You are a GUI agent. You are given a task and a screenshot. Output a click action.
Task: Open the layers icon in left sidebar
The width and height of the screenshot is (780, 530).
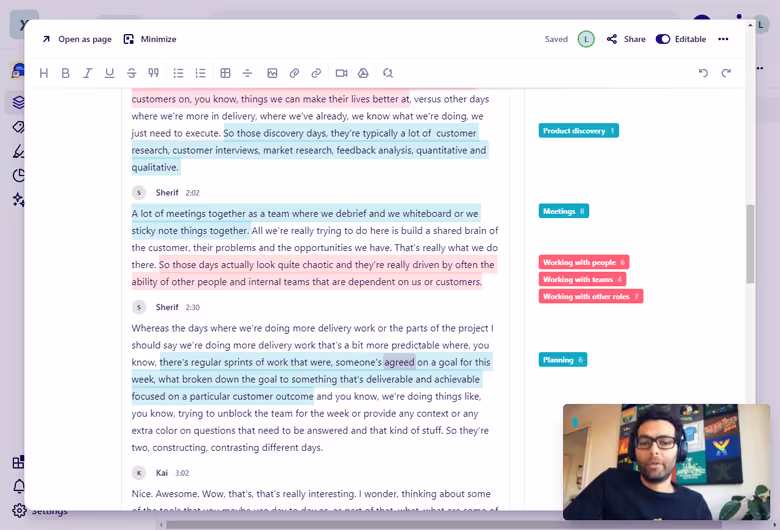[18, 102]
